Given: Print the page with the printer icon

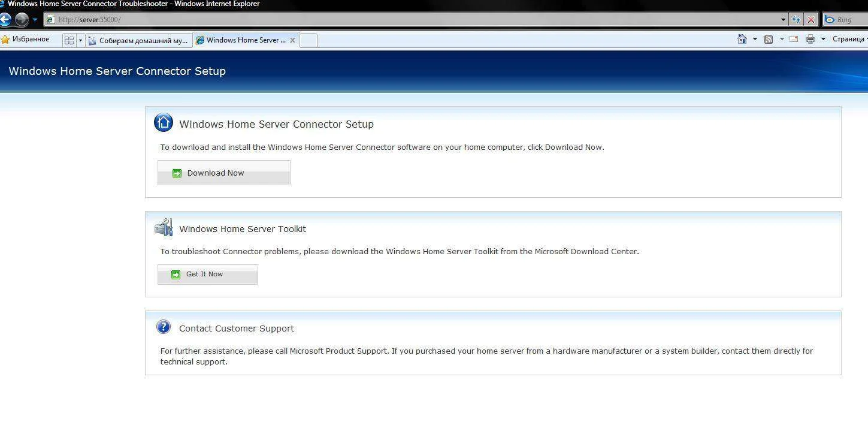Looking at the screenshot, I should click(810, 39).
